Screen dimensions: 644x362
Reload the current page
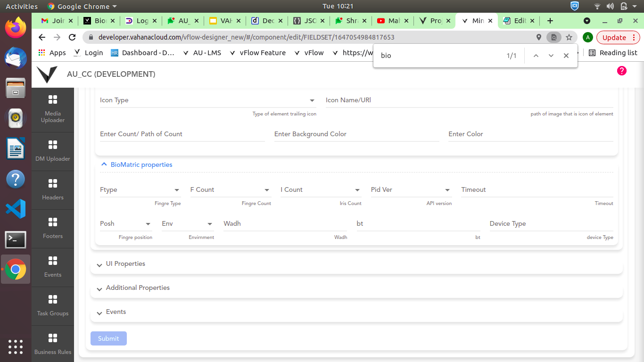72,37
